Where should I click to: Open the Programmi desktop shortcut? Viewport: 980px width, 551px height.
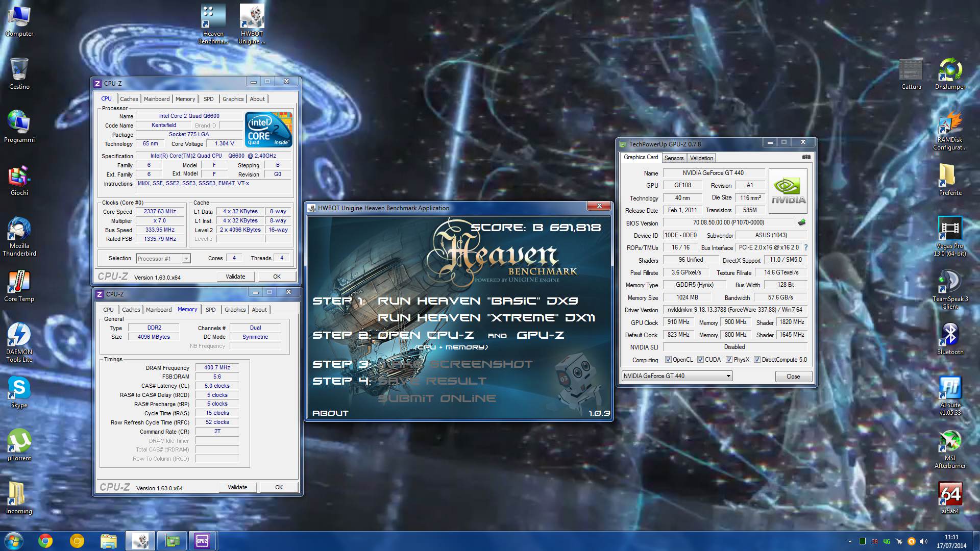click(19, 127)
